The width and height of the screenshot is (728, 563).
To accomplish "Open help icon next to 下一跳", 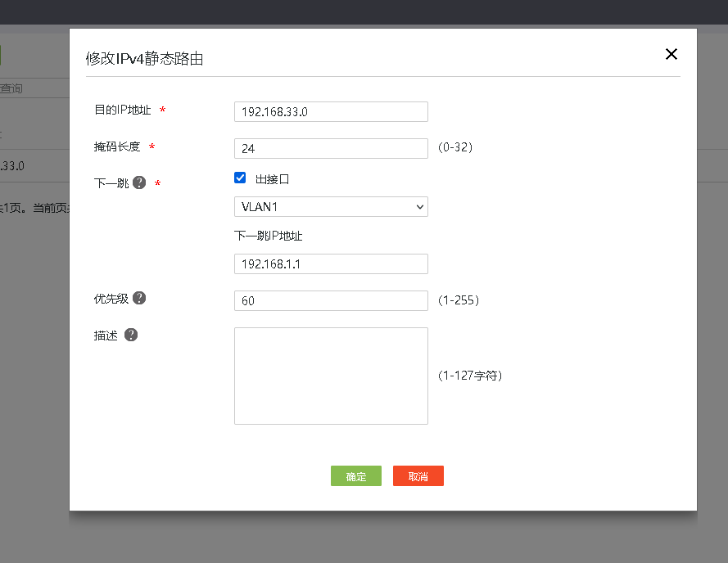I will coord(139,182).
